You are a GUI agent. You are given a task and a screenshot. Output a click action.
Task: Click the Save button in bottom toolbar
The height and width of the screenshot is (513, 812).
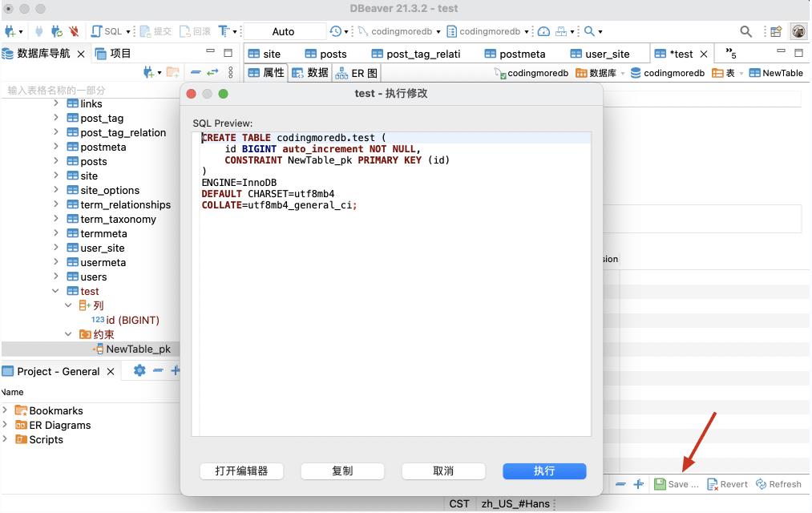click(x=676, y=484)
